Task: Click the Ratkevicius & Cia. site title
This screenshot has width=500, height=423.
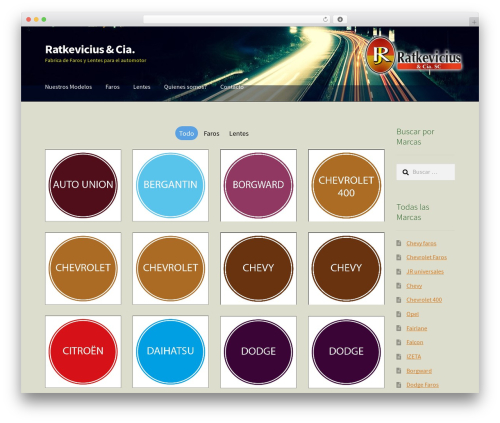Action: (x=90, y=49)
